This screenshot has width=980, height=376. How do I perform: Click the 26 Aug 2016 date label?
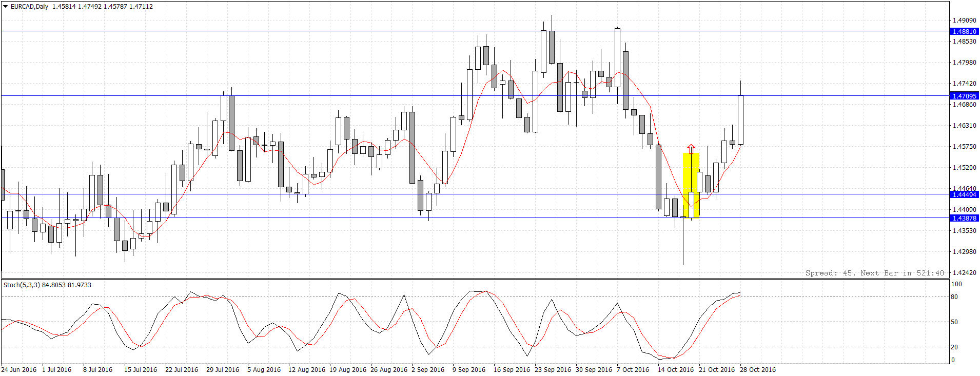click(x=389, y=370)
